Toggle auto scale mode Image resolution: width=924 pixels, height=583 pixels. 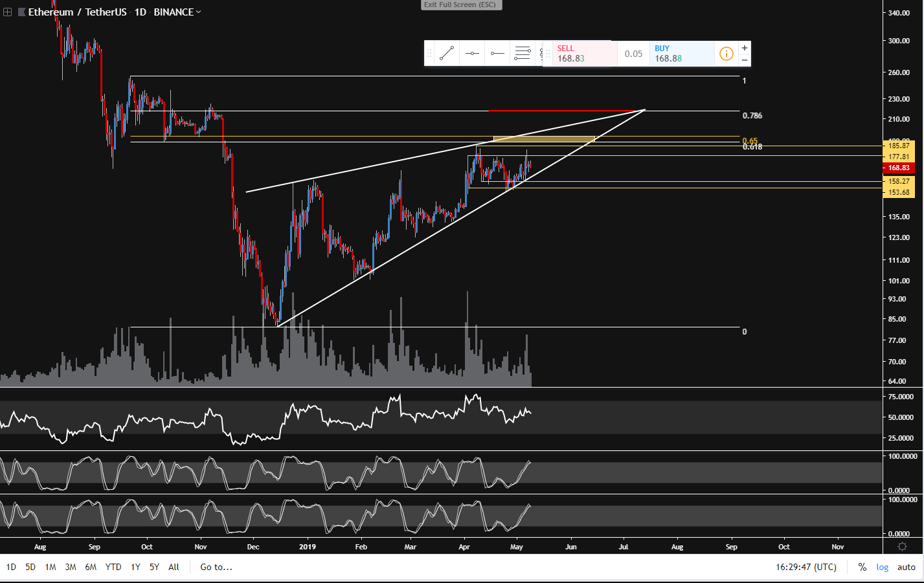point(906,567)
